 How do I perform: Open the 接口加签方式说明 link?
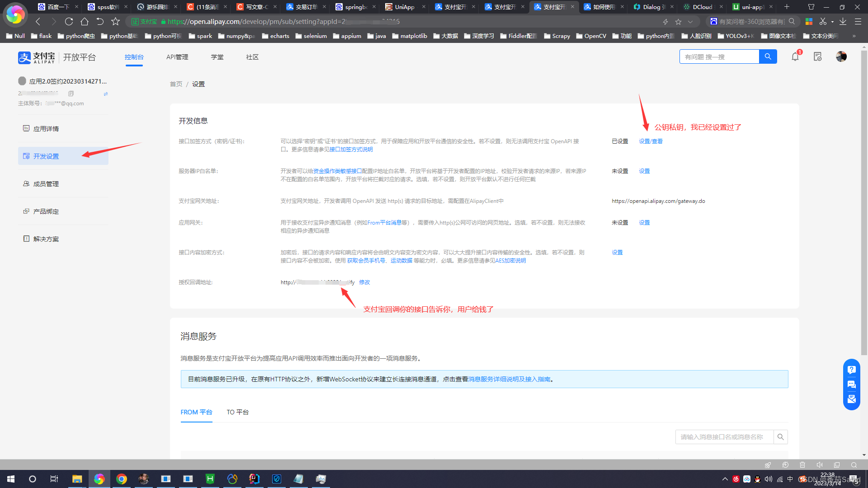pos(351,150)
